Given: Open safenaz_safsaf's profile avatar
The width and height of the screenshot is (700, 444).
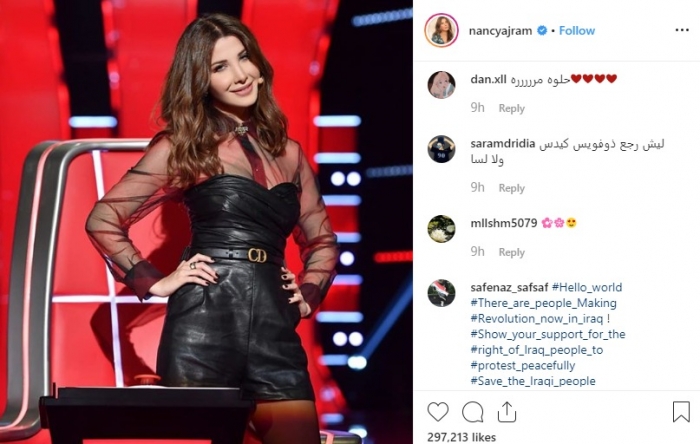Looking at the screenshot, I should (442, 293).
